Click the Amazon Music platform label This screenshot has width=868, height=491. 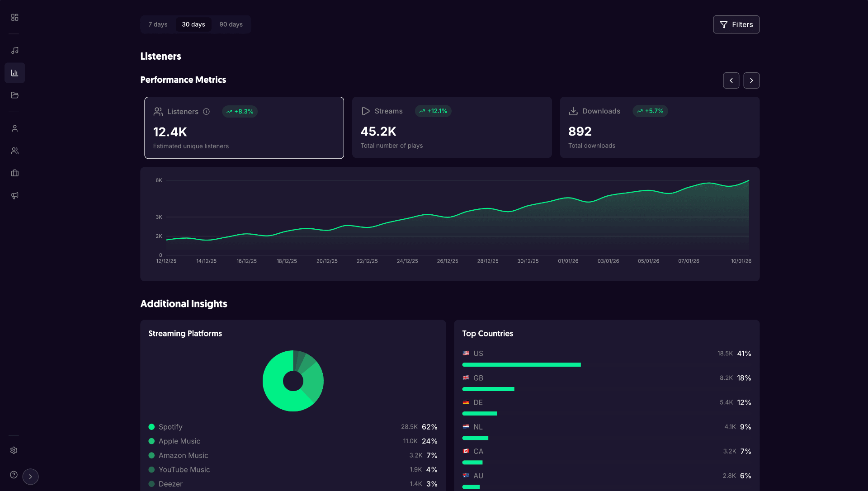184,455
